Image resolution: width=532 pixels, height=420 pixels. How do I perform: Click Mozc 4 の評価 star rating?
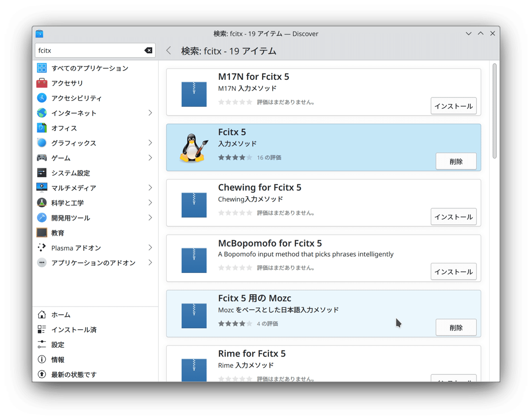[x=235, y=323]
